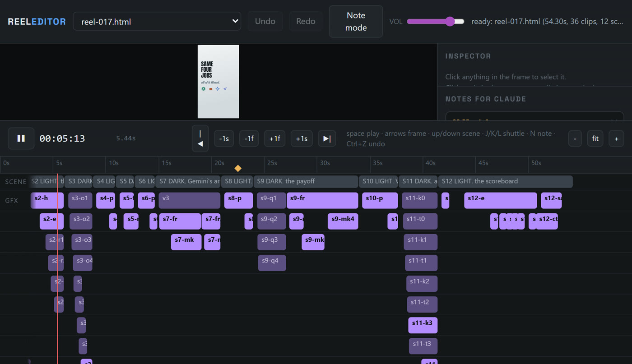The height and width of the screenshot is (364, 632).
Task: Select the s11-t0 clip
Action: [x=420, y=221]
